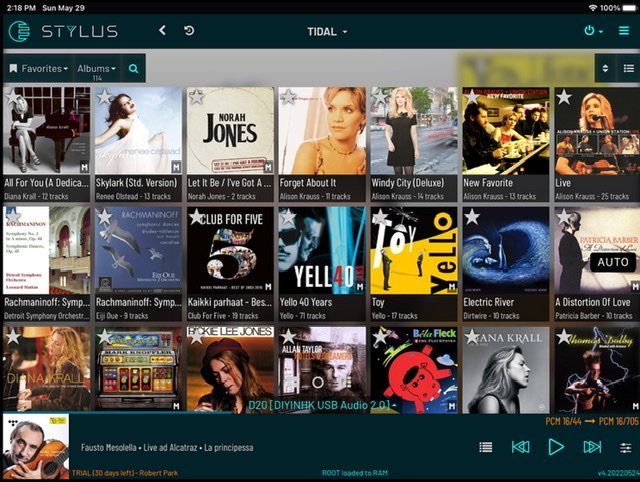Open the audio settings sliders icon
The height and width of the screenshot is (482, 640).
pyautogui.click(x=626, y=447)
